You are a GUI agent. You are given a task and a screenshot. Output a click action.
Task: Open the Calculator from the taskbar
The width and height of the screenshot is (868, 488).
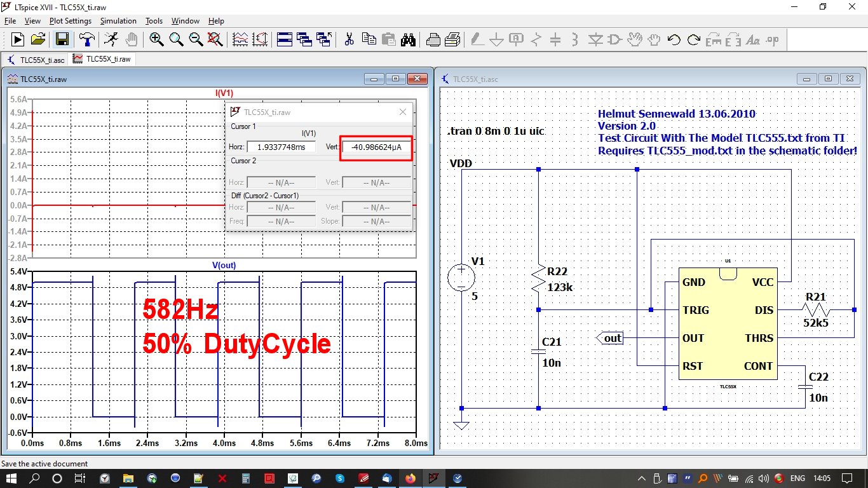tap(246, 478)
